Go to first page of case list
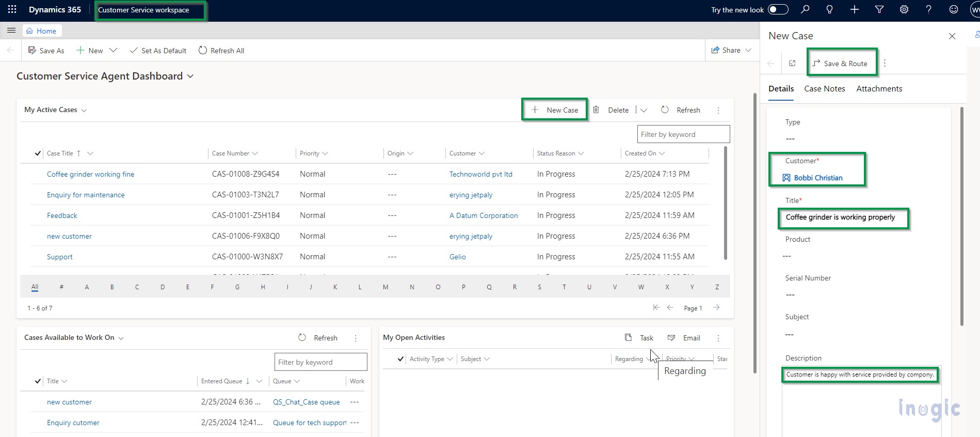980x437 pixels. (x=656, y=307)
